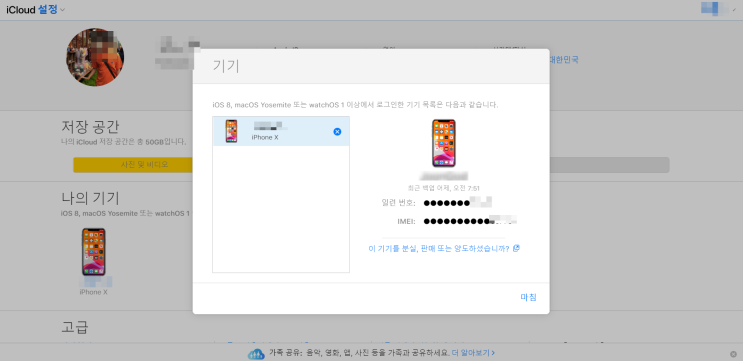Screen dimensions: 743x361
Task: Open lost, sold or transferred device link
Action: [x=439, y=248]
